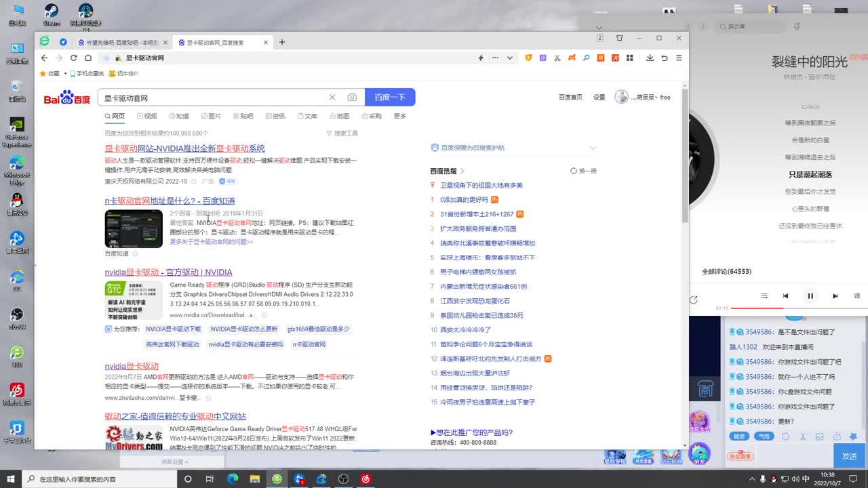Click the lightning speed-mode icon in address bar

coord(481,58)
